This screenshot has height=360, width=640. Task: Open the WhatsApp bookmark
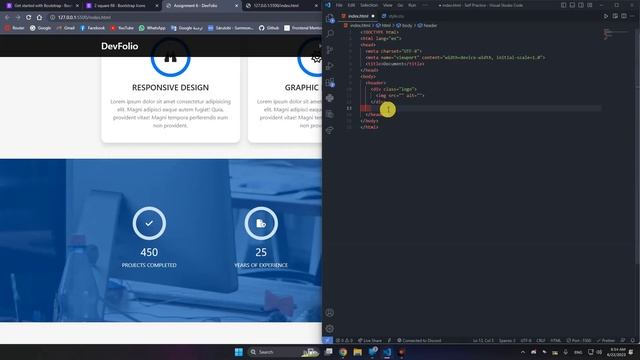click(152, 28)
